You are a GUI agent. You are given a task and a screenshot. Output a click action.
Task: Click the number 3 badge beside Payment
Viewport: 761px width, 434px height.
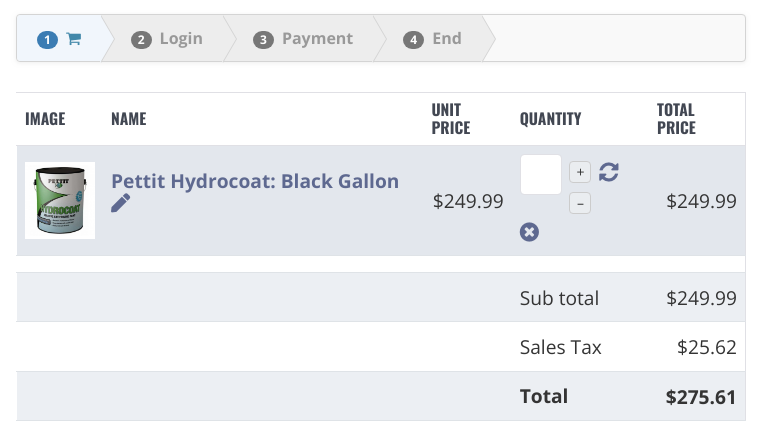[x=264, y=40]
